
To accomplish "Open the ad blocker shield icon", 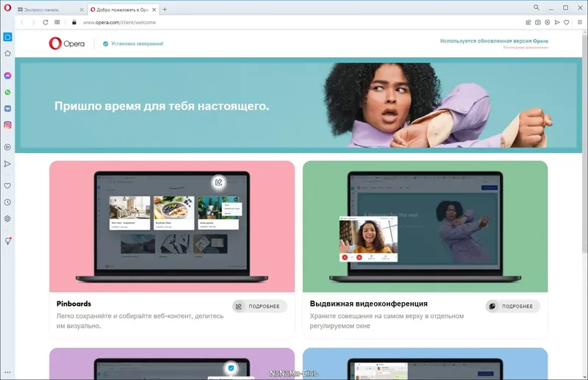I will tap(548, 23).
